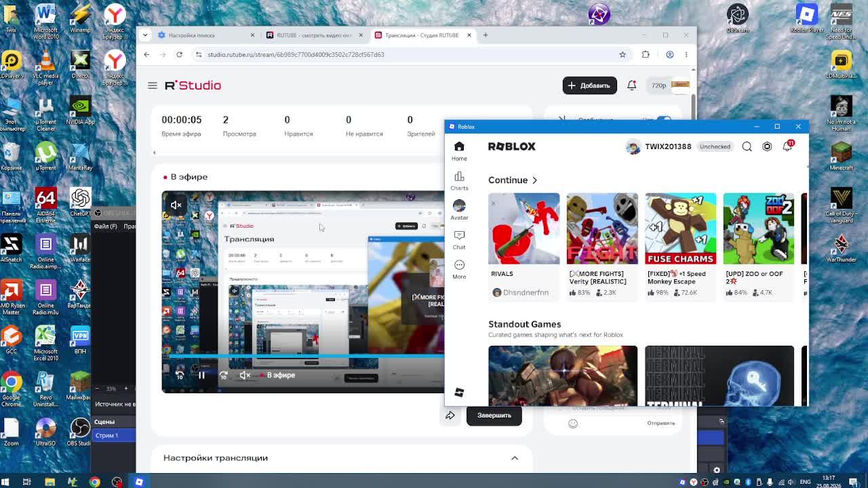Screen dimensions: 868x488
Task: Toggle mute in the player control bar
Action: click(x=245, y=375)
